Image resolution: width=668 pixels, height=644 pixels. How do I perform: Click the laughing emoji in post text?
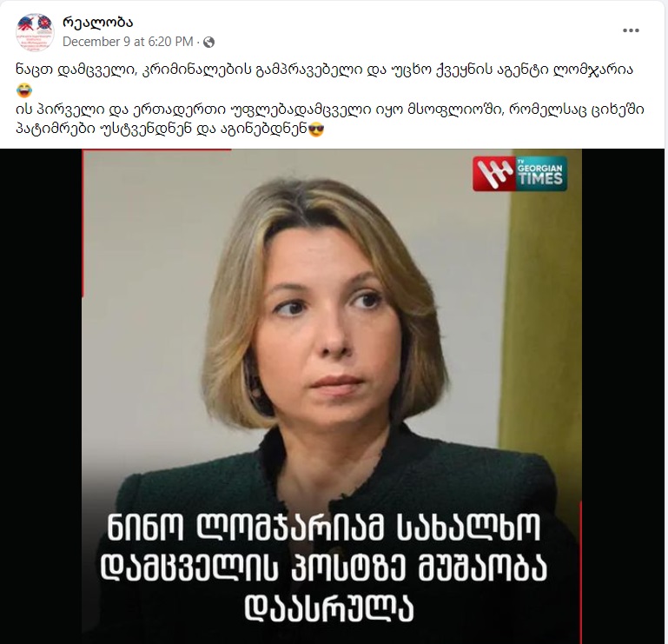(24, 90)
